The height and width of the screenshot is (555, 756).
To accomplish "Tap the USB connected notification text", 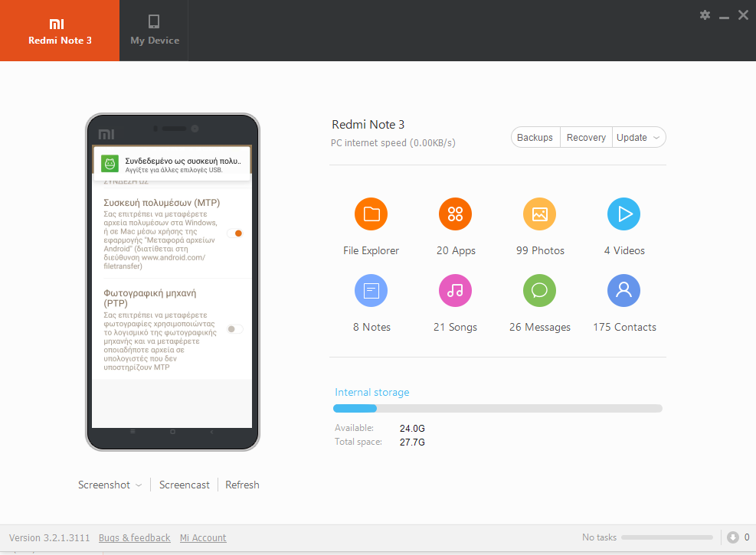I will 183,165.
